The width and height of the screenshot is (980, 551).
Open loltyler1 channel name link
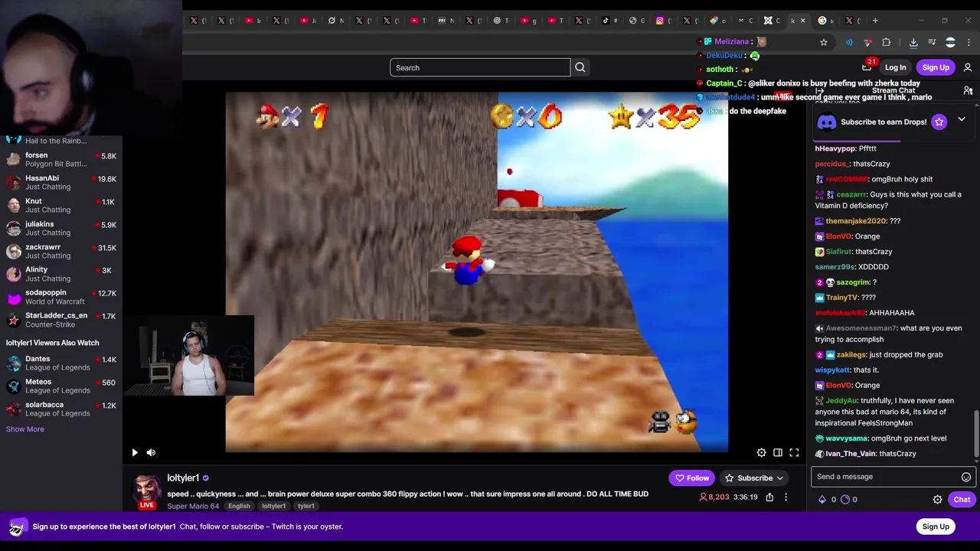tap(183, 478)
